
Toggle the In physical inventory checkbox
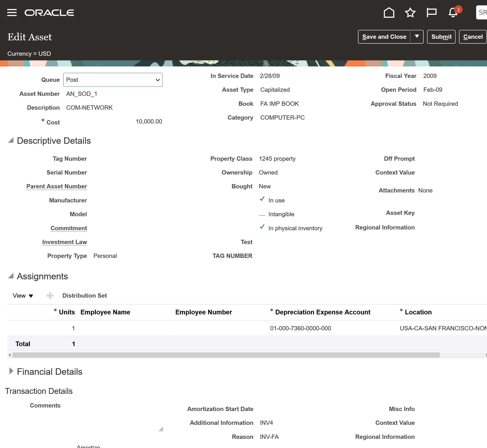tap(262, 227)
